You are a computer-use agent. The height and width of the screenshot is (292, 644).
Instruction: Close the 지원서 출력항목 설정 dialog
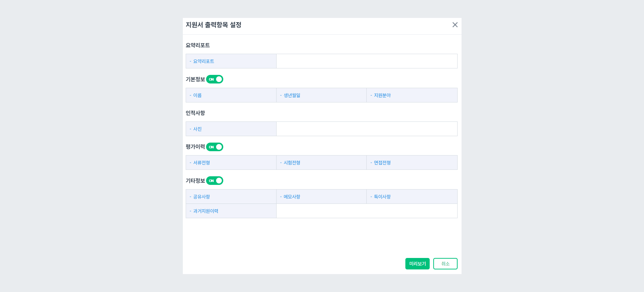455,25
